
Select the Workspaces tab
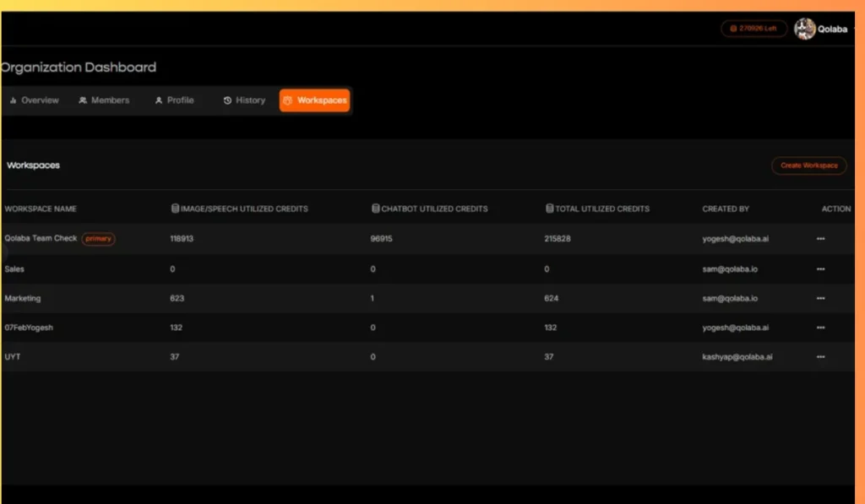pos(314,100)
